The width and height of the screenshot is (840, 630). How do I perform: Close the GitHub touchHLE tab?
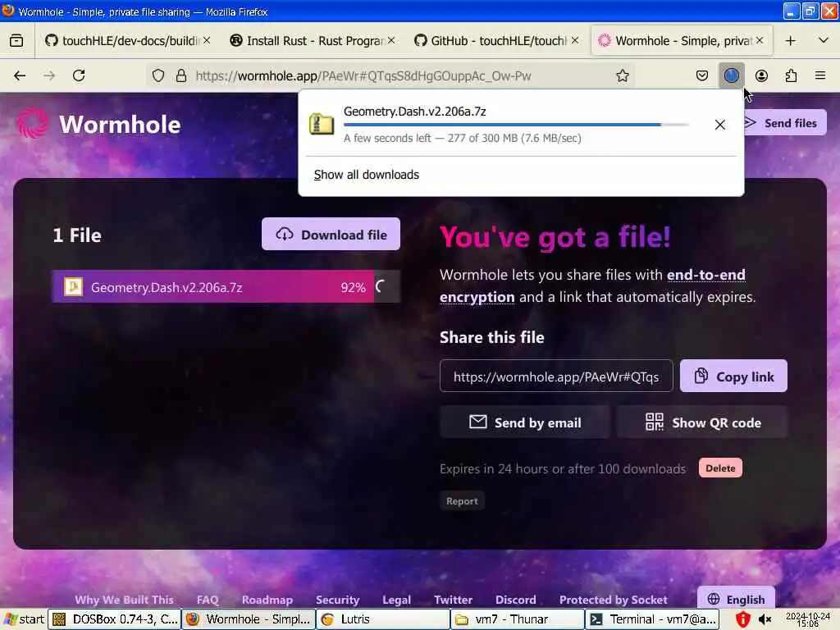coord(575,41)
